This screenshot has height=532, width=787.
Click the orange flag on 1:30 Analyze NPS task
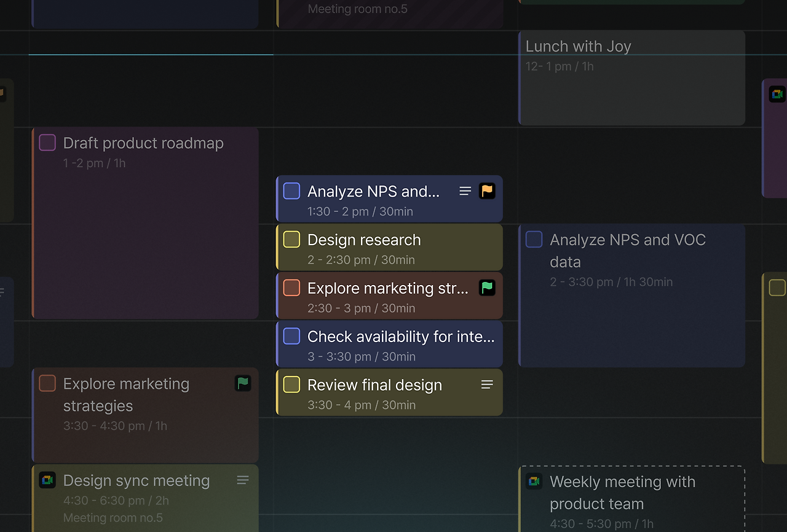487,191
